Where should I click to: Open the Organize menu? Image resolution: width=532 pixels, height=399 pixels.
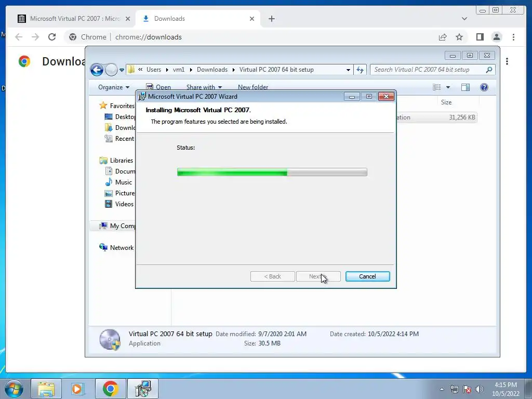tap(114, 87)
